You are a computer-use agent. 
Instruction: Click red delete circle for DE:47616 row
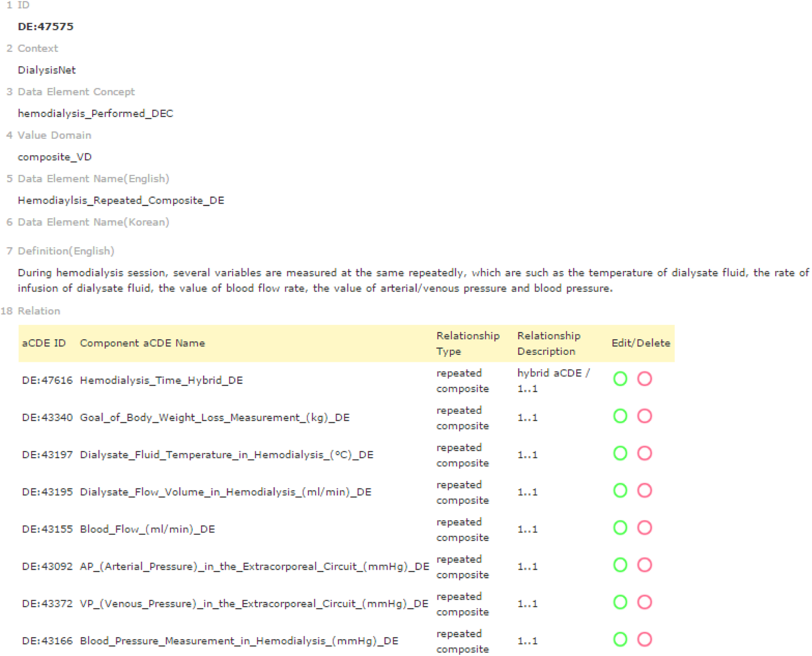point(644,379)
